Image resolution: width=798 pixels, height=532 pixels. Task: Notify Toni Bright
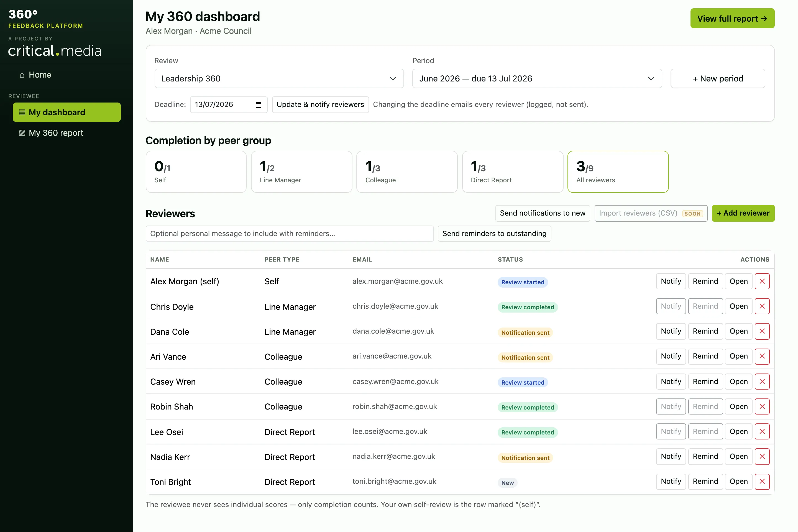click(x=671, y=482)
